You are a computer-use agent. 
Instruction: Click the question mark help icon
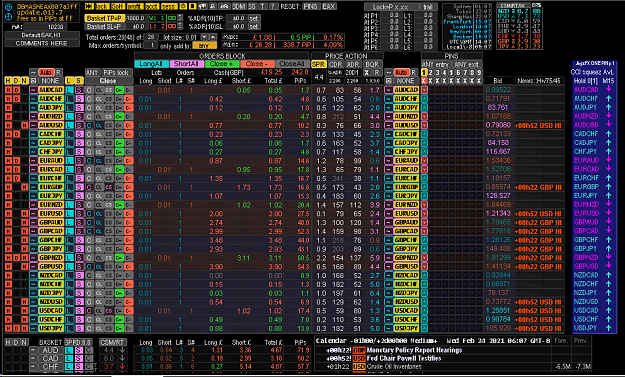(273, 6)
